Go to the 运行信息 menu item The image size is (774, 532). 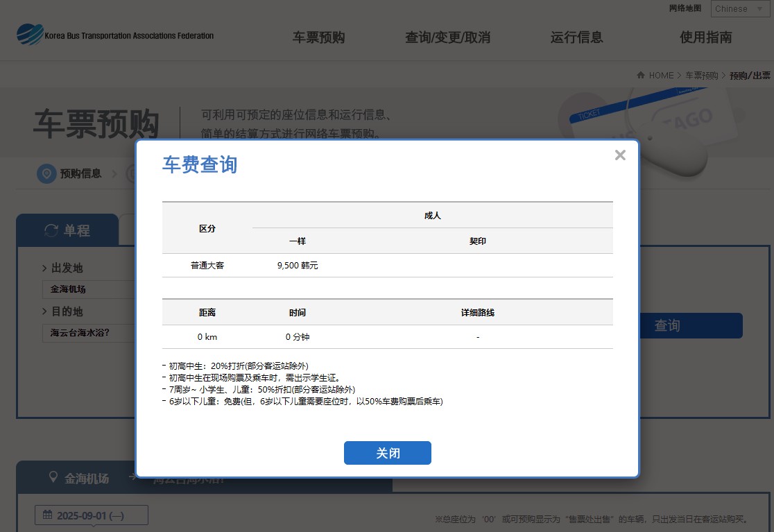(x=576, y=37)
